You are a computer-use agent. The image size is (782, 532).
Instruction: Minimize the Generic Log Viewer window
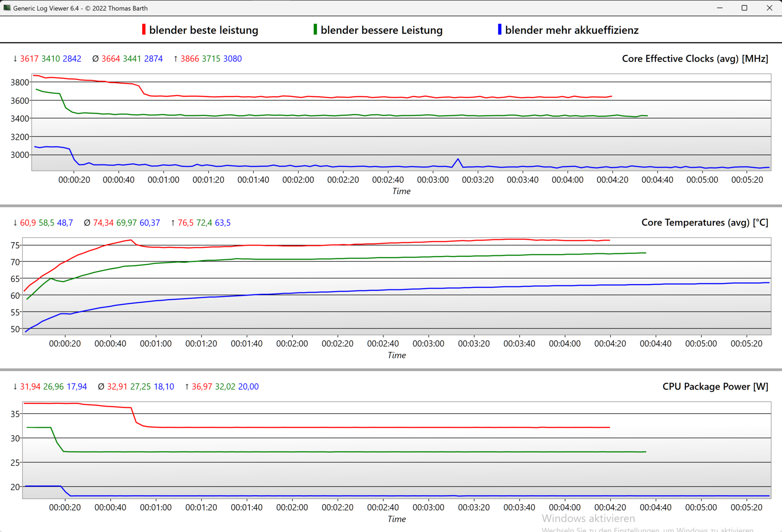[719, 8]
